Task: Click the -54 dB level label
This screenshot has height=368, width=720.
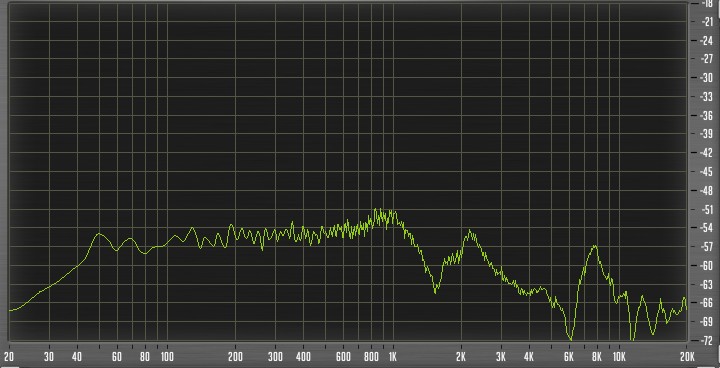Action: 707,228
